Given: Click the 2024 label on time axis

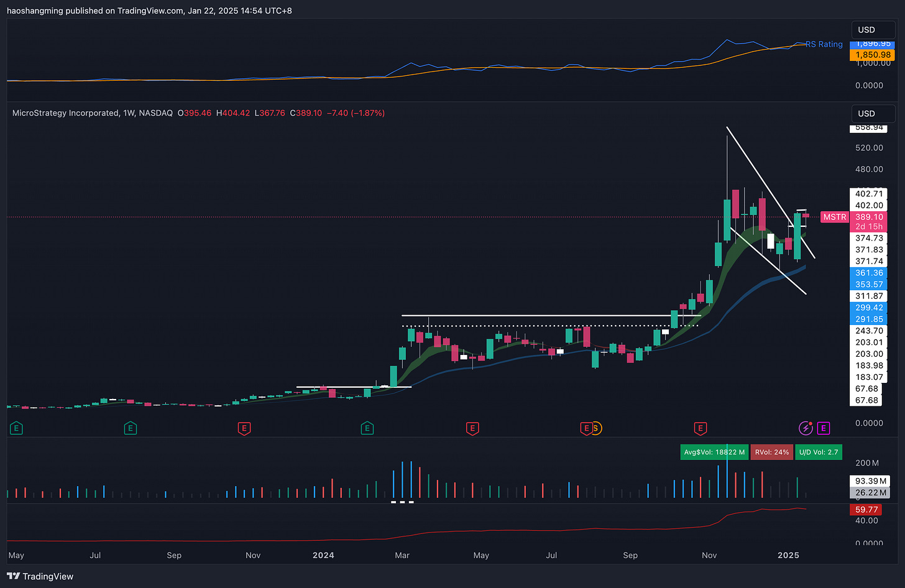Looking at the screenshot, I should (323, 555).
